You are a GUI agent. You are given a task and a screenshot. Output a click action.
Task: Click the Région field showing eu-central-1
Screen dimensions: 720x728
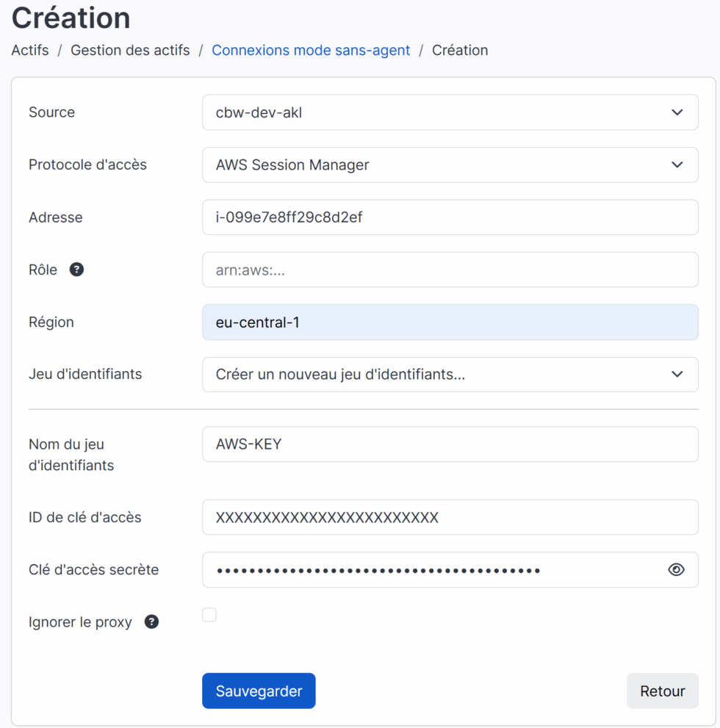pos(450,322)
